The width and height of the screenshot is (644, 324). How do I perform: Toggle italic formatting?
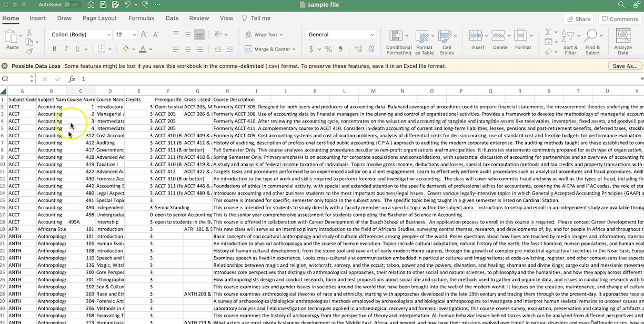coord(66,49)
